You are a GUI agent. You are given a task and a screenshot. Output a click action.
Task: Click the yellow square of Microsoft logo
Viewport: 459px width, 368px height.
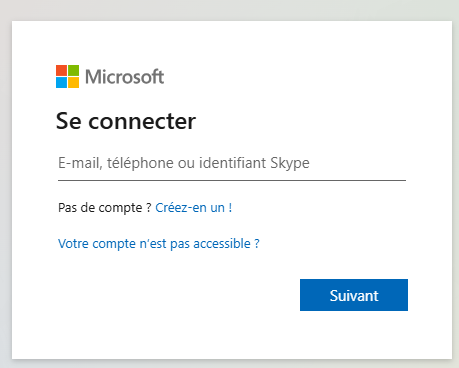[74, 83]
